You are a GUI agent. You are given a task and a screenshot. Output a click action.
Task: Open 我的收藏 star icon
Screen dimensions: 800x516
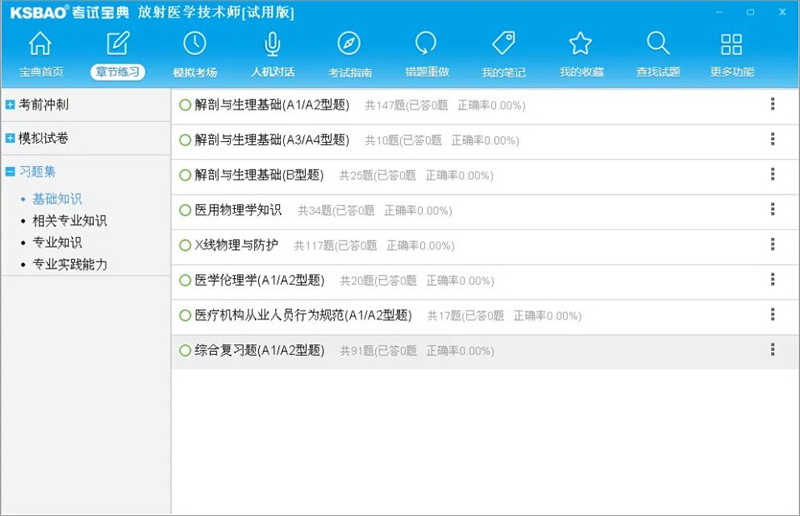[580, 45]
